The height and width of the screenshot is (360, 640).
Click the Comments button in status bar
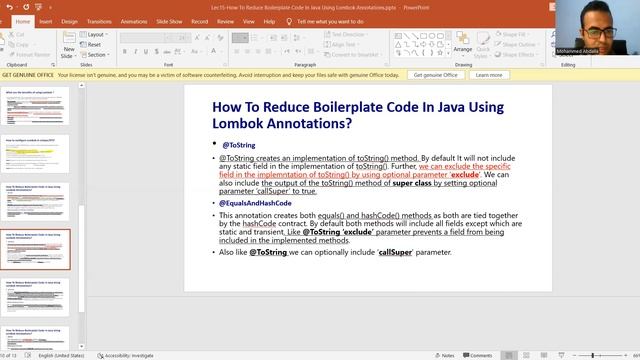[478, 356]
